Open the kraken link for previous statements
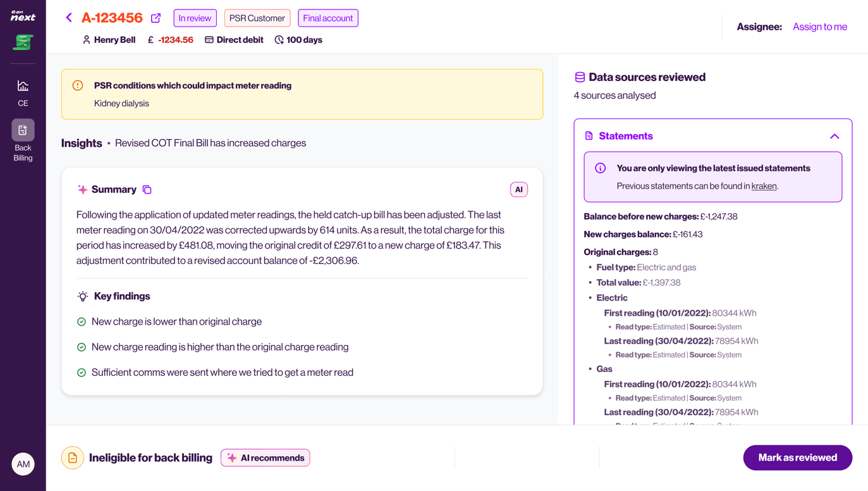Viewport: 868px width, 491px height. 764,186
